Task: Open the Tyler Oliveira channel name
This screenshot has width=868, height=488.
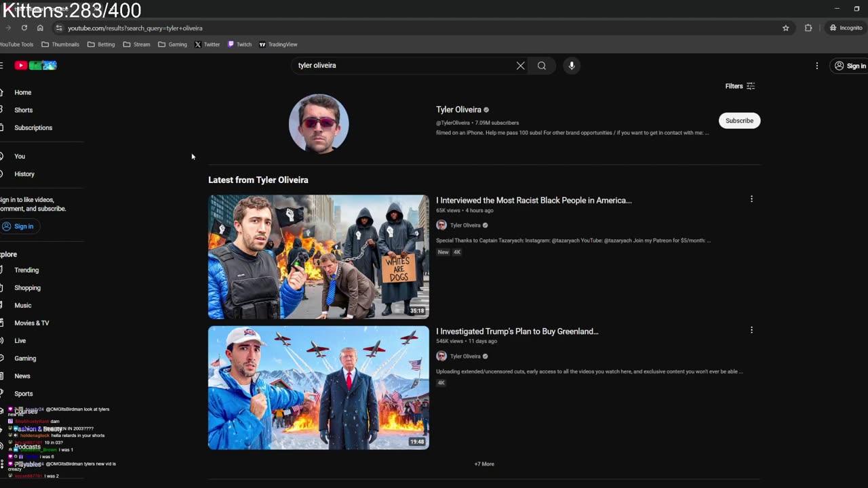Action: 458,109
